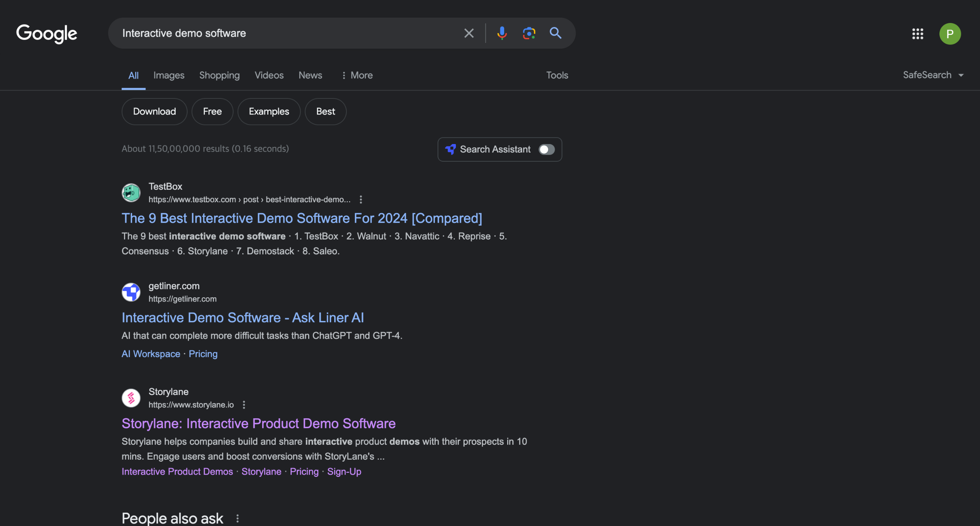Open the AI Workspace sitelink
This screenshot has width=980, height=526.
point(151,354)
